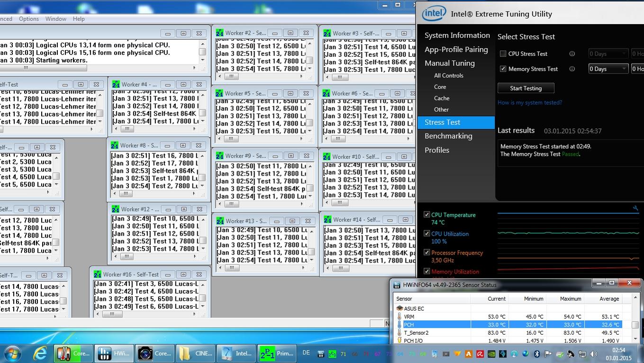The height and width of the screenshot is (363, 644).
Task: Toggle the Memory Utilization graph checkbox
Action: pos(426,272)
